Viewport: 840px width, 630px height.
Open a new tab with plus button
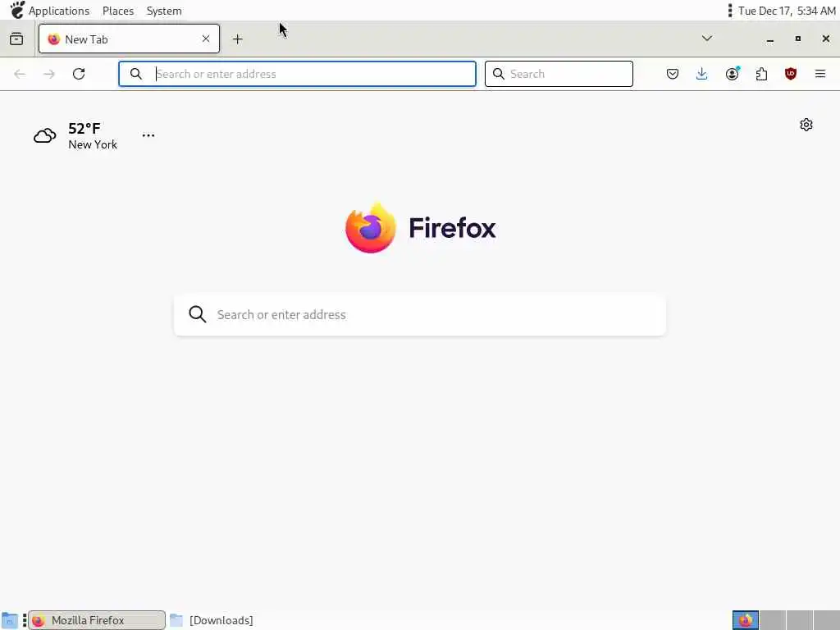(x=237, y=39)
